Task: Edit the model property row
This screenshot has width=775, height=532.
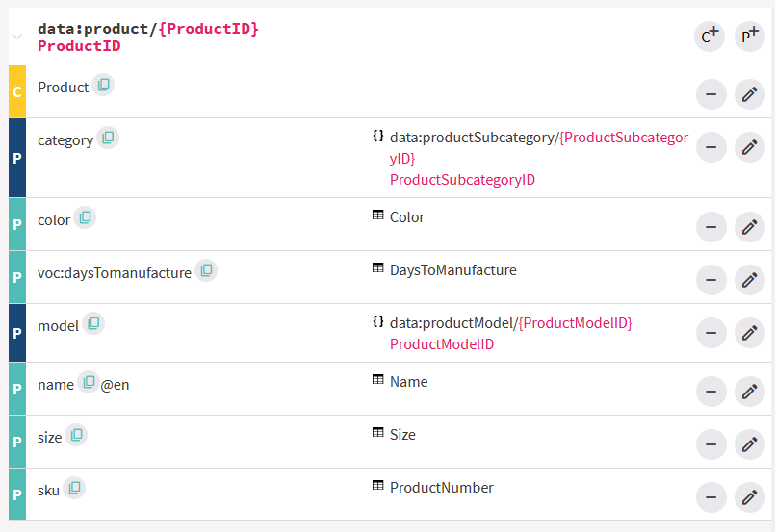Action: tap(749, 333)
